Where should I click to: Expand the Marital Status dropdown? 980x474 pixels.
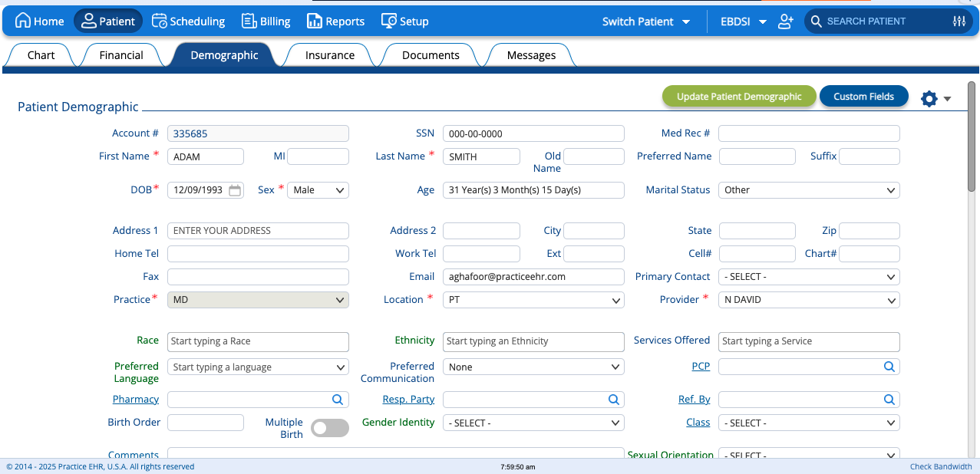pos(809,190)
